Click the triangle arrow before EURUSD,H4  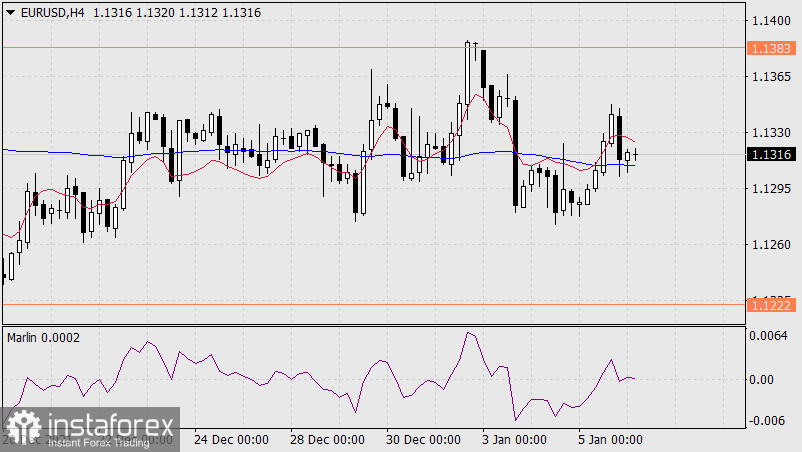pyautogui.click(x=11, y=11)
